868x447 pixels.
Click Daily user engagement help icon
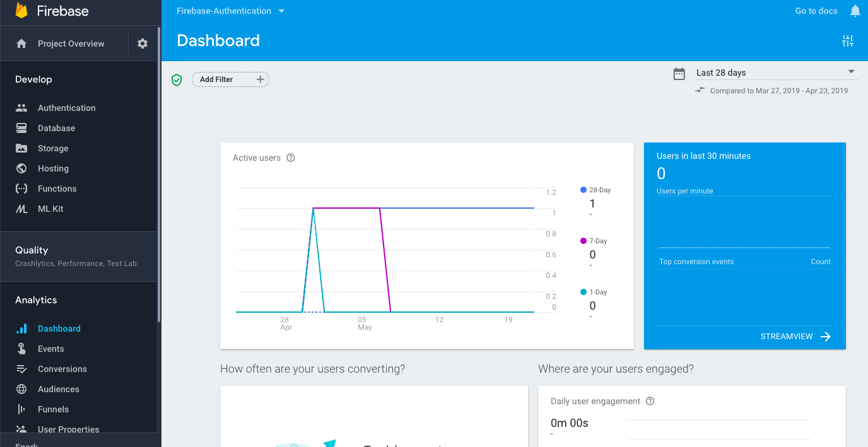tap(650, 401)
